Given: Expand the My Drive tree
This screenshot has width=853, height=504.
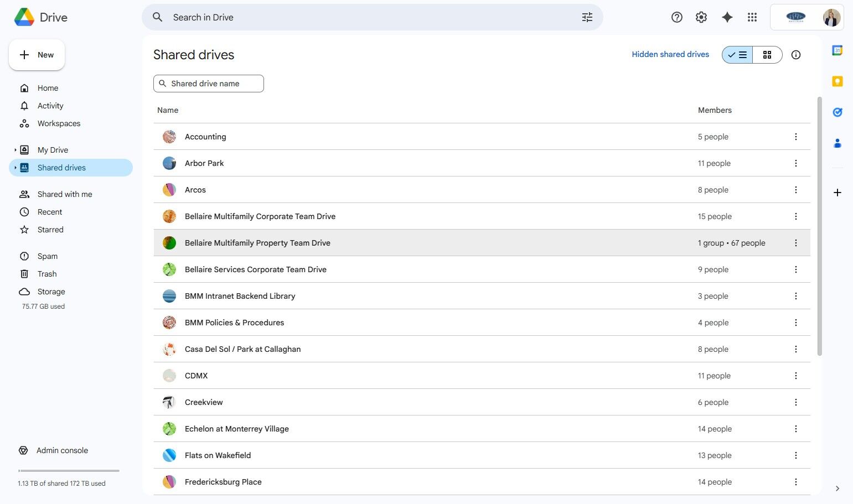Looking at the screenshot, I should click(x=15, y=150).
